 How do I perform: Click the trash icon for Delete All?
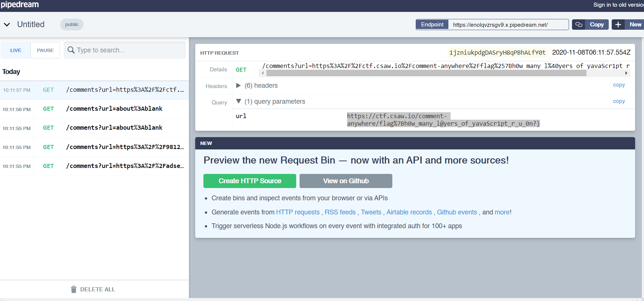point(73,289)
